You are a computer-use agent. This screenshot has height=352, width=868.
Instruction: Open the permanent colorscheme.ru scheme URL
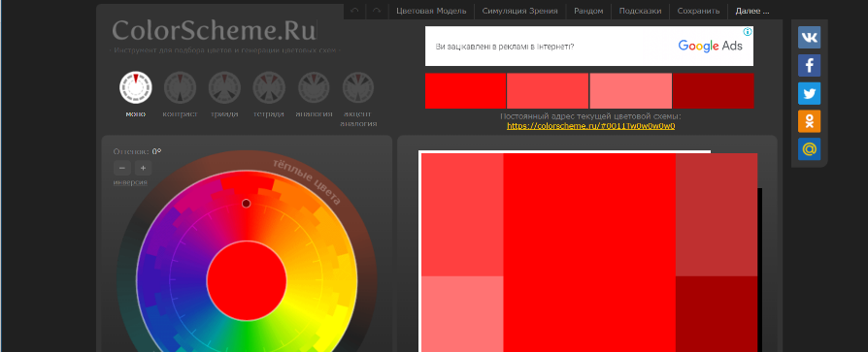(590, 126)
